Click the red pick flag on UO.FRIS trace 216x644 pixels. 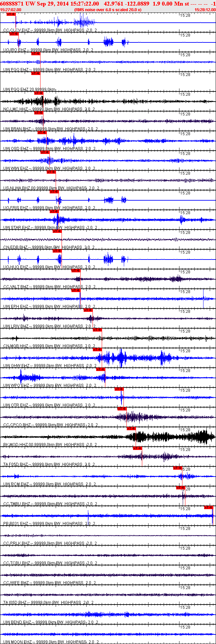54,192
